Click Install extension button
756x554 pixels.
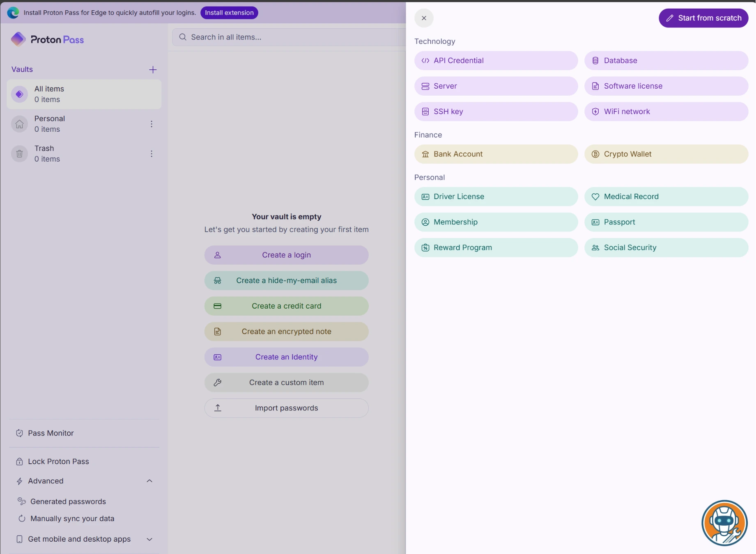229,13
